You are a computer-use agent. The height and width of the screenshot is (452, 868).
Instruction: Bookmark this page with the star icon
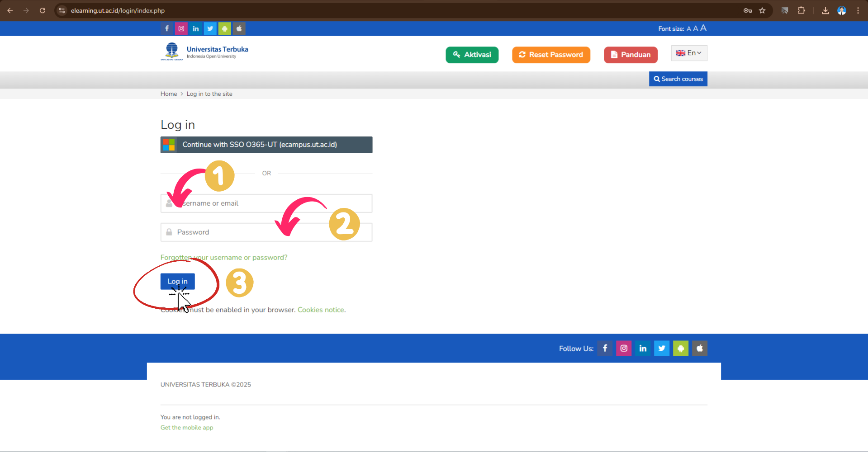coord(762,10)
